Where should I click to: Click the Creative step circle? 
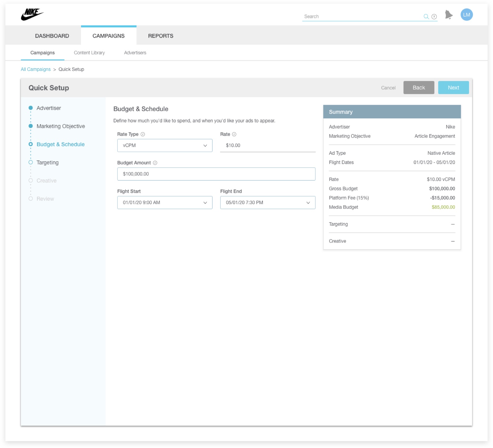click(31, 180)
